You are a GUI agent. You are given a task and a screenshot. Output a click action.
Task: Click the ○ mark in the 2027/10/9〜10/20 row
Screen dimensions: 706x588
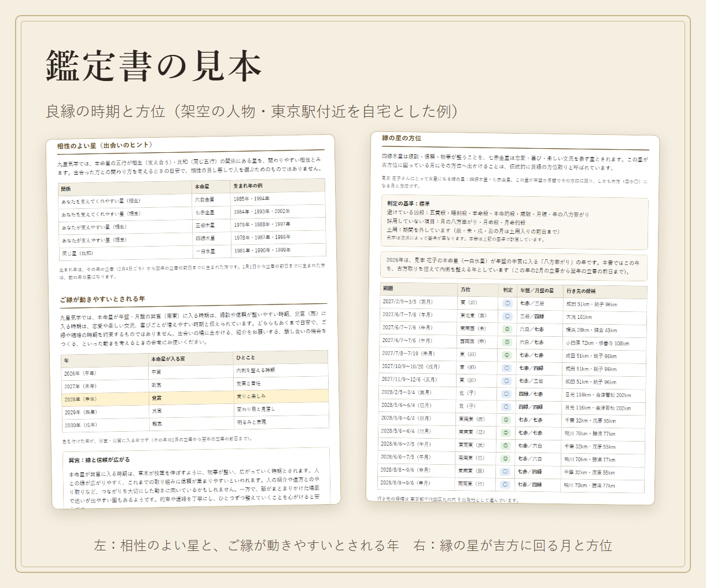click(x=507, y=368)
